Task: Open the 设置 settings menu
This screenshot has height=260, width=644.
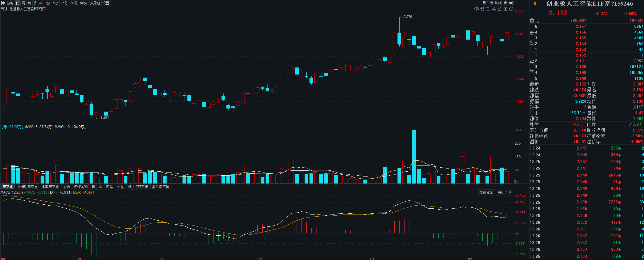Action: tap(106, 3)
